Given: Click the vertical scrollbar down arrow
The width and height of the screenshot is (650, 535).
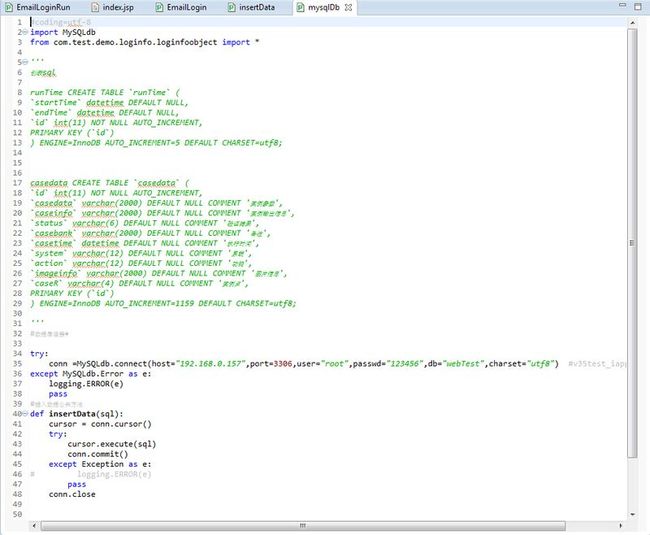Looking at the screenshot, I should (x=633, y=514).
